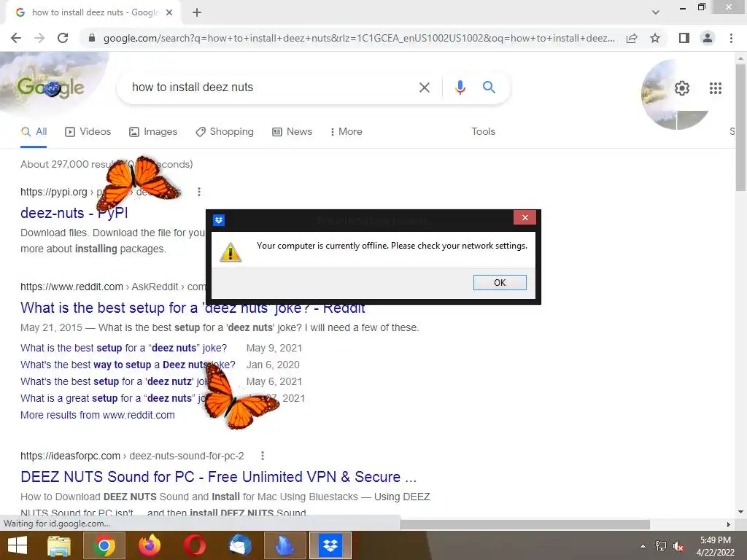747x560 pixels.
Task: Open 'What's the best way to setup' link
Action: pos(128,365)
